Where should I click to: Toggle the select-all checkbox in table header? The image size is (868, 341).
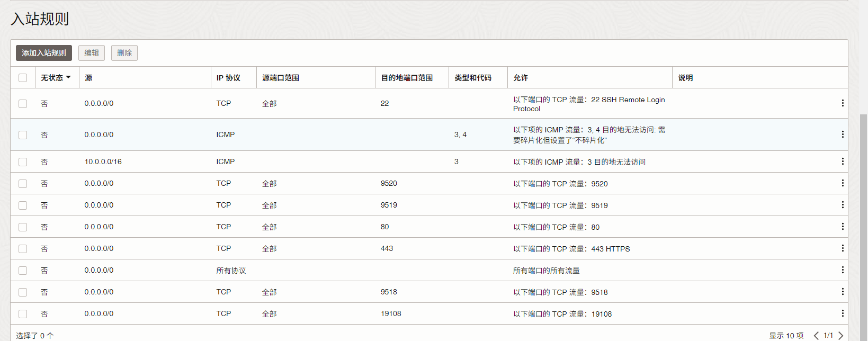click(x=23, y=78)
